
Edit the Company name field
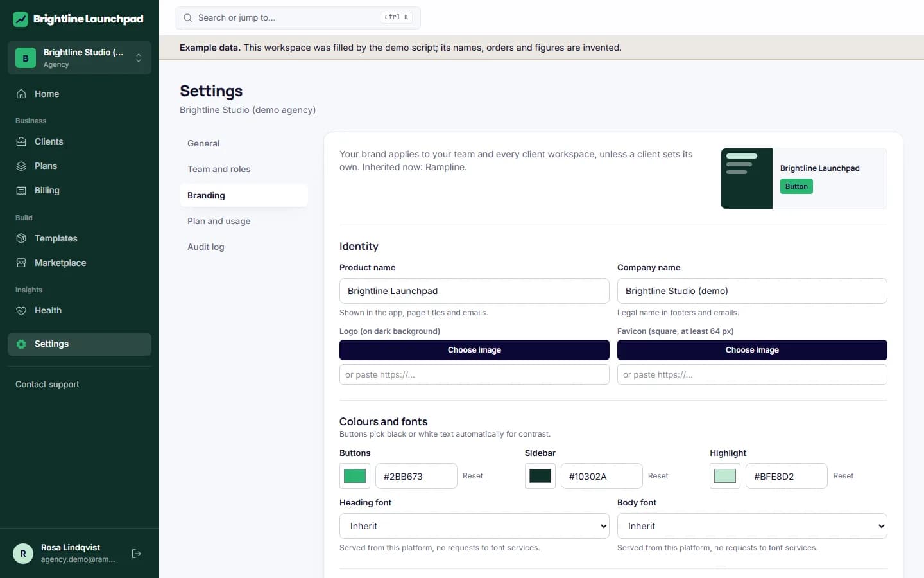(752, 291)
